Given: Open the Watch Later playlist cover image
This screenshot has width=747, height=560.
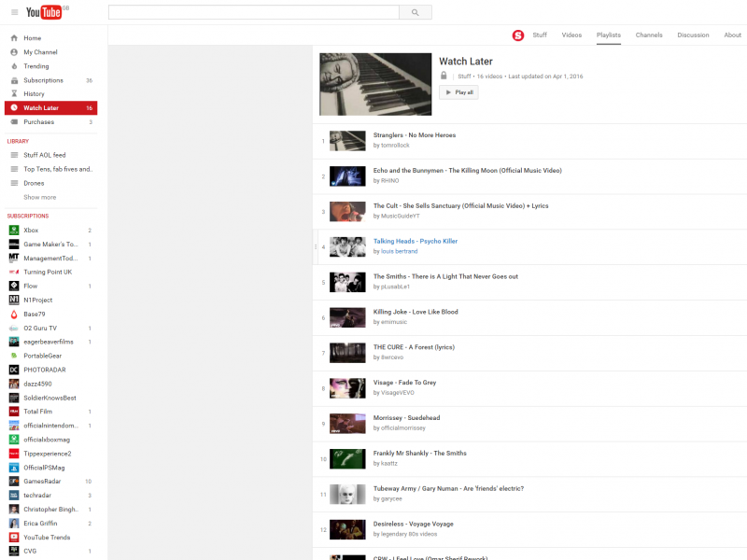Looking at the screenshot, I should tap(375, 84).
